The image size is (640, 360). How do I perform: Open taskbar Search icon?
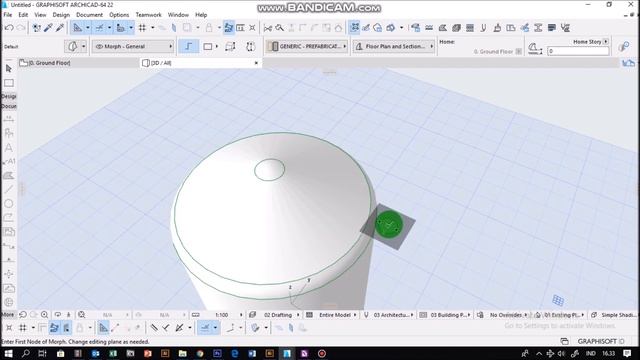[25, 353]
